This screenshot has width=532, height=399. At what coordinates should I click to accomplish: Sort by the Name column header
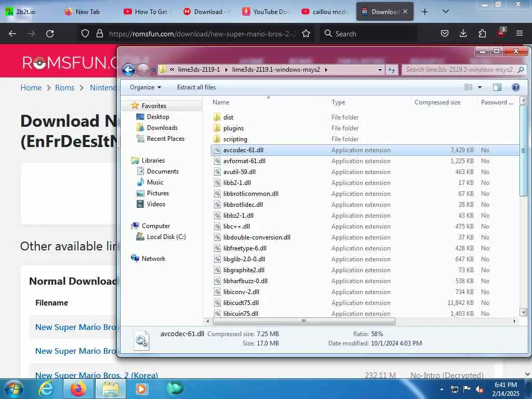click(221, 102)
